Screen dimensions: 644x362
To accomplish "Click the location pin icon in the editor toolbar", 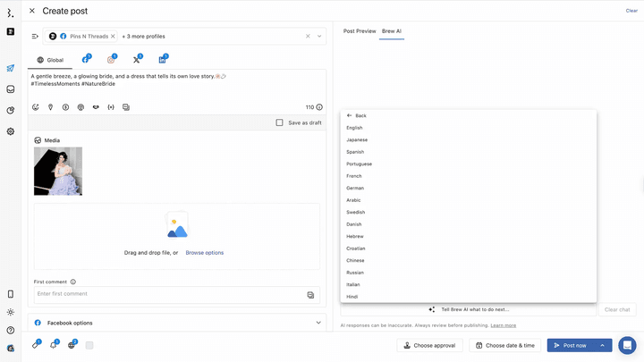I will coord(51,107).
